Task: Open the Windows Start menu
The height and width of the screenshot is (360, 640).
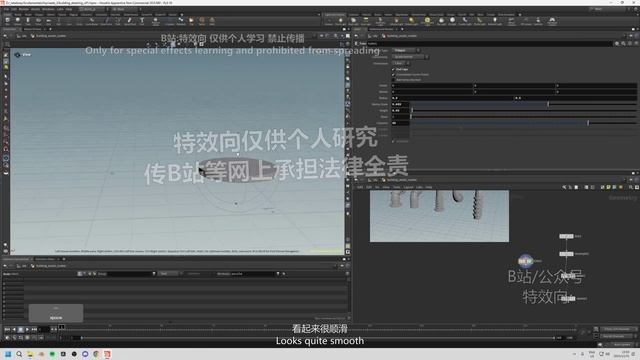Action: pyautogui.click(x=8, y=354)
